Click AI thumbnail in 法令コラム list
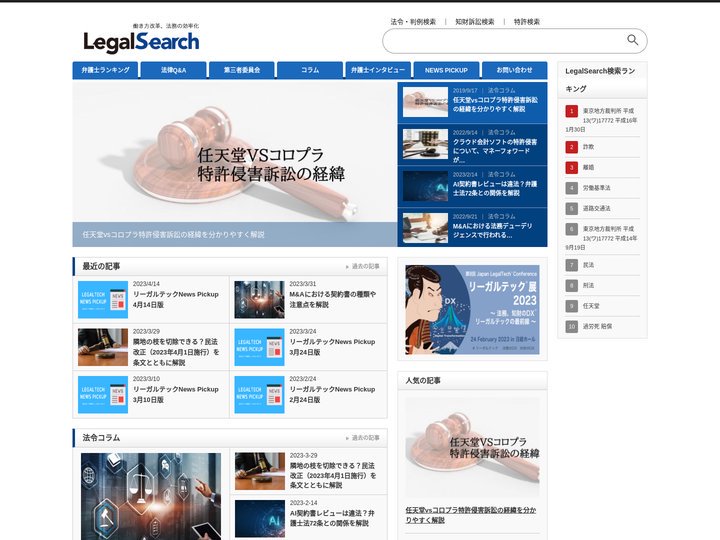720x540 pixels. [260, 519]
